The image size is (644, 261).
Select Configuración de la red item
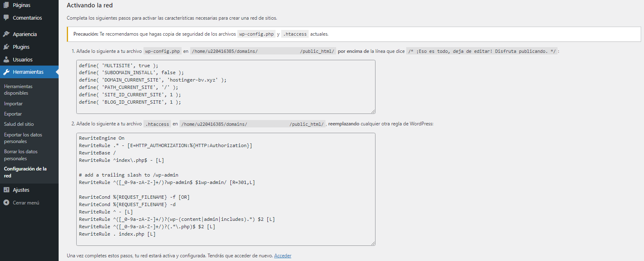coord(25,172)
